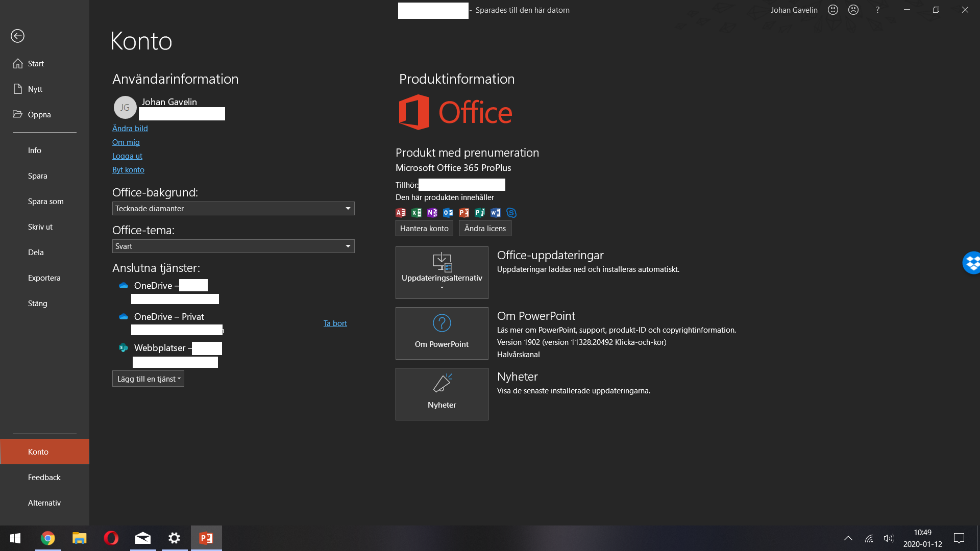
Task: Open the Office-bakgrund dropdown
Action: tap(233, 208)
